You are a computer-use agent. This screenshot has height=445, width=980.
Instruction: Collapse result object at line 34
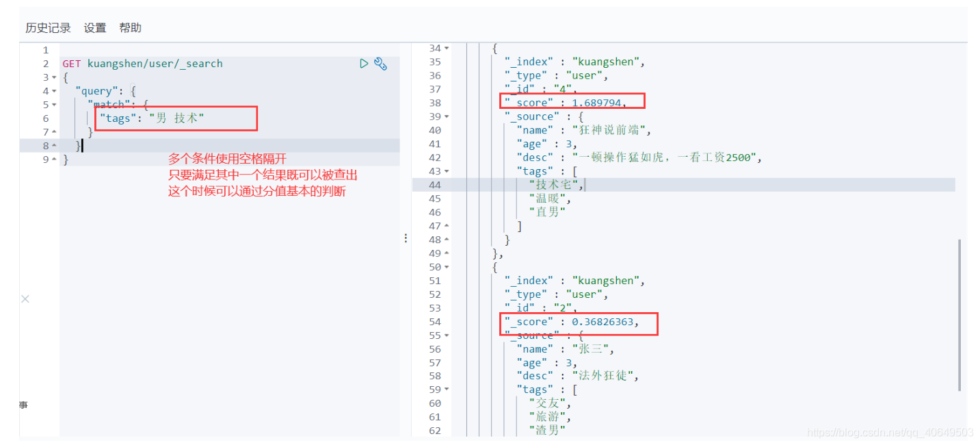point(447,49)
